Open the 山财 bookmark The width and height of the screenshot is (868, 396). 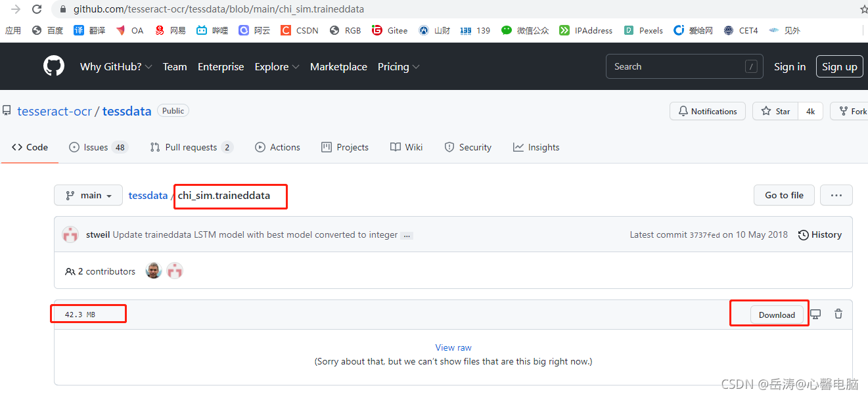pyautogui.click(x=434, y=30)
